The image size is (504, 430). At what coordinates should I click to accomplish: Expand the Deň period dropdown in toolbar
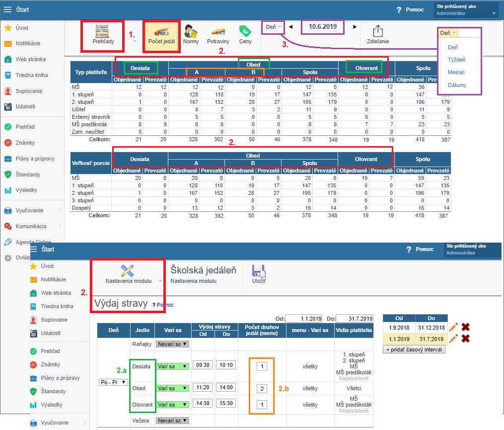[x=274, y=27]
